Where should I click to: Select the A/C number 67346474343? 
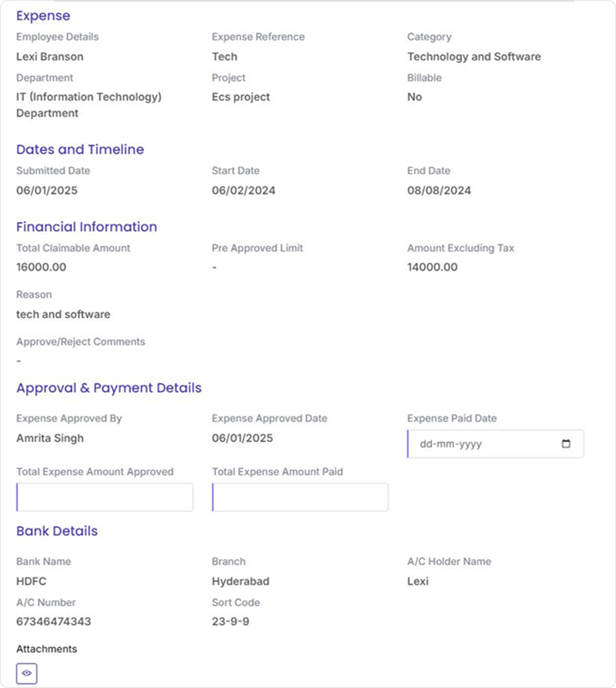point(53,621)
